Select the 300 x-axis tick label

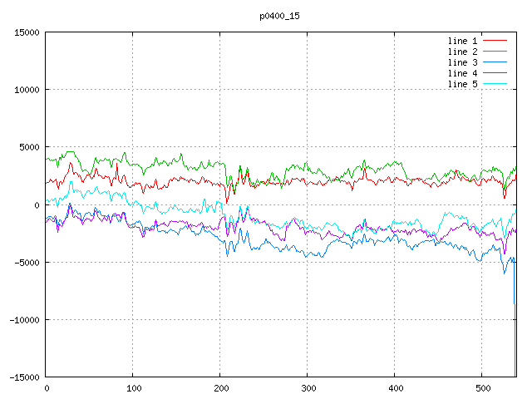[308, 388]
